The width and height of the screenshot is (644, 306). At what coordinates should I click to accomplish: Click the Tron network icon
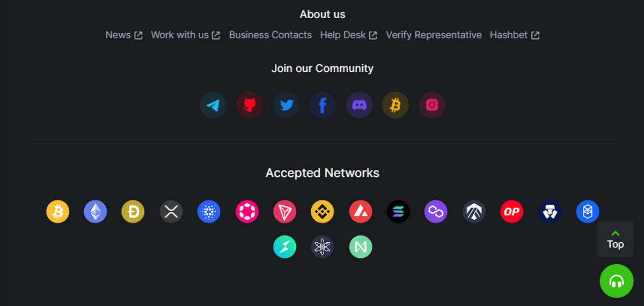tap(285, 212)
